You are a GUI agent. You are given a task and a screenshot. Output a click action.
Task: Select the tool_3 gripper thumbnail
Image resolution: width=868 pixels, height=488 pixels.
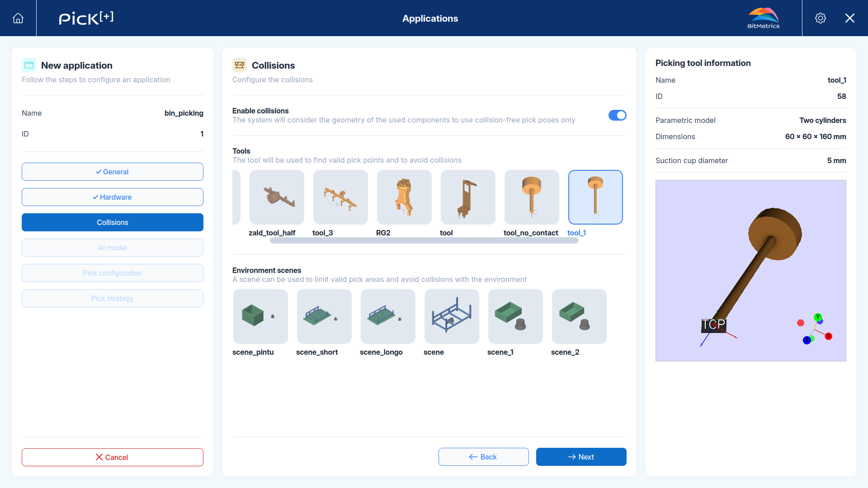click(x=340, y=197)
